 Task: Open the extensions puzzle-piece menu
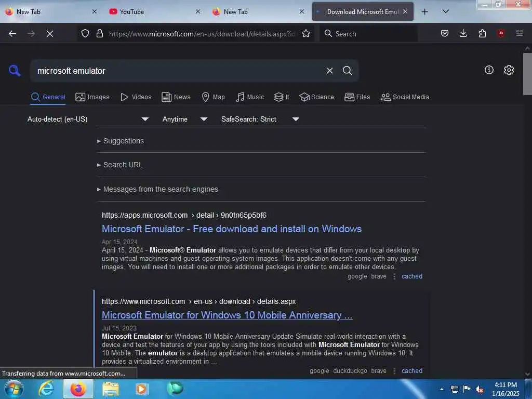click(482, 33)
